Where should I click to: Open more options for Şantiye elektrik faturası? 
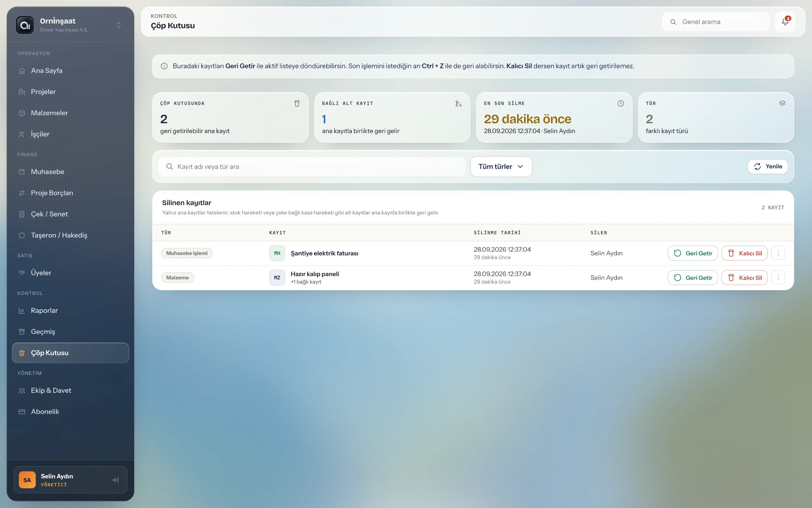(778, 253)
